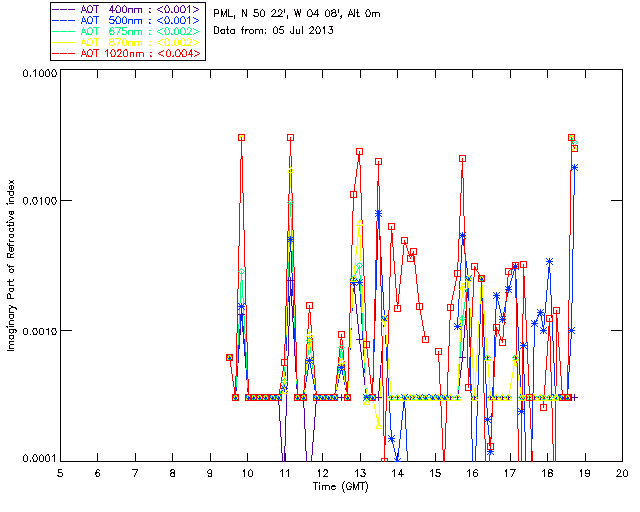Click the red square marker peak near time 11
Viewport: 640px width, 512px height.
[290, 138]
